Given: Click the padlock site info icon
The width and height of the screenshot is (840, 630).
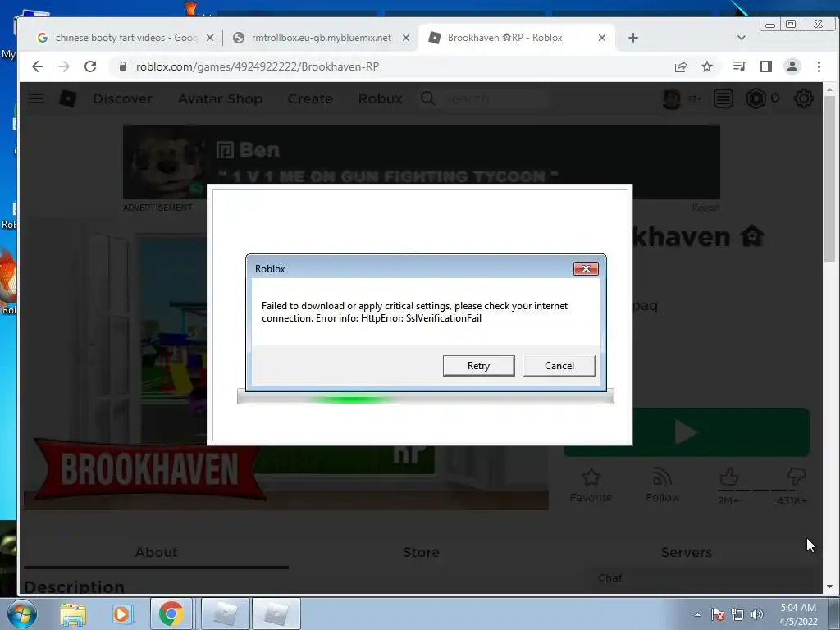Looking at the screenshot, I should [123, 66].
